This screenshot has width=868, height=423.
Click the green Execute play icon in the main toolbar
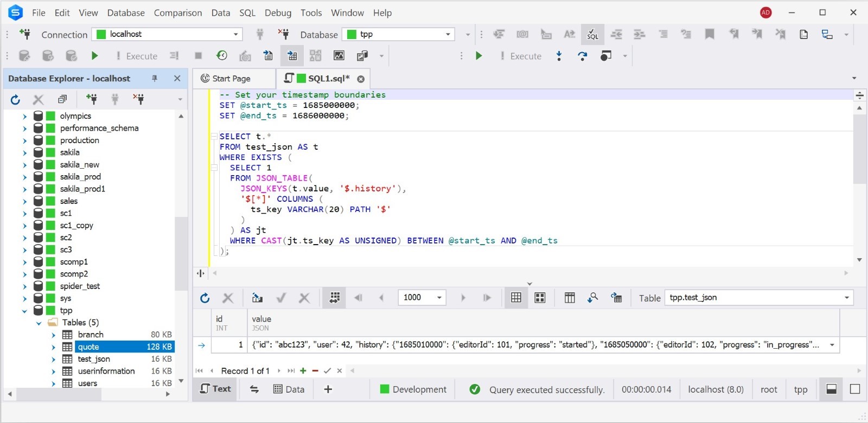(94, 55)
